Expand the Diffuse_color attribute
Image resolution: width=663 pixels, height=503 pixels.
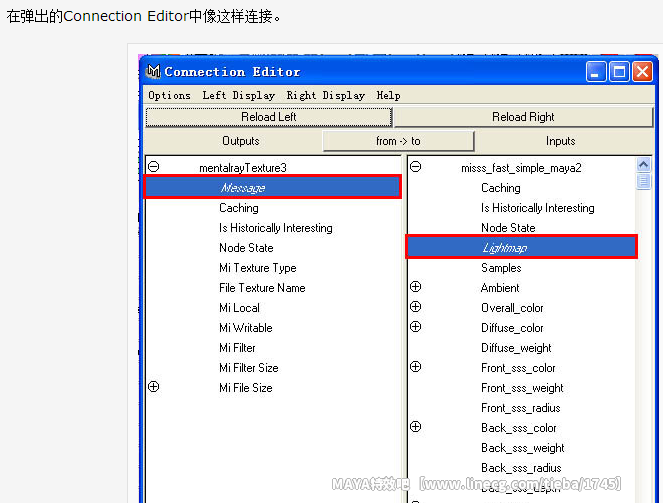[416, 326]
